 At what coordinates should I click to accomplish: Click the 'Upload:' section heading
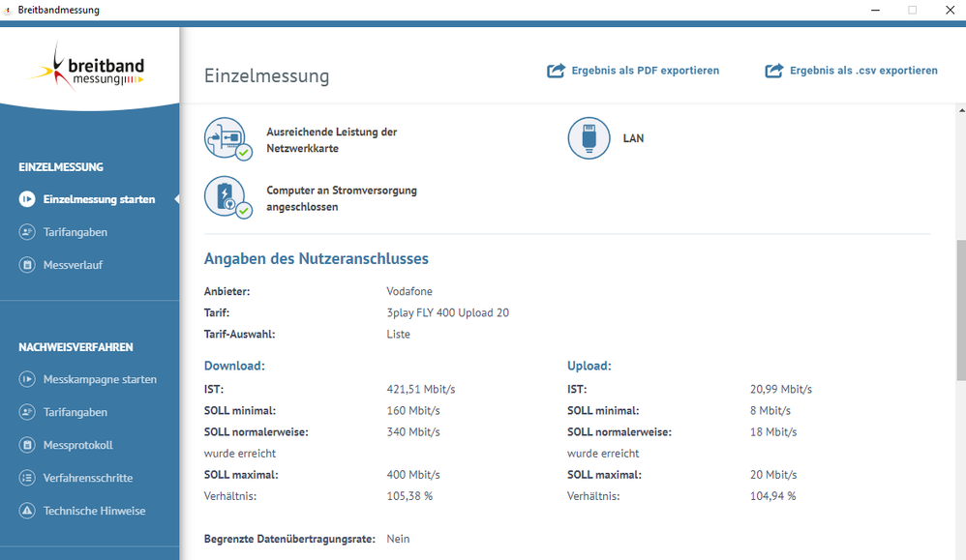(589, 366)
